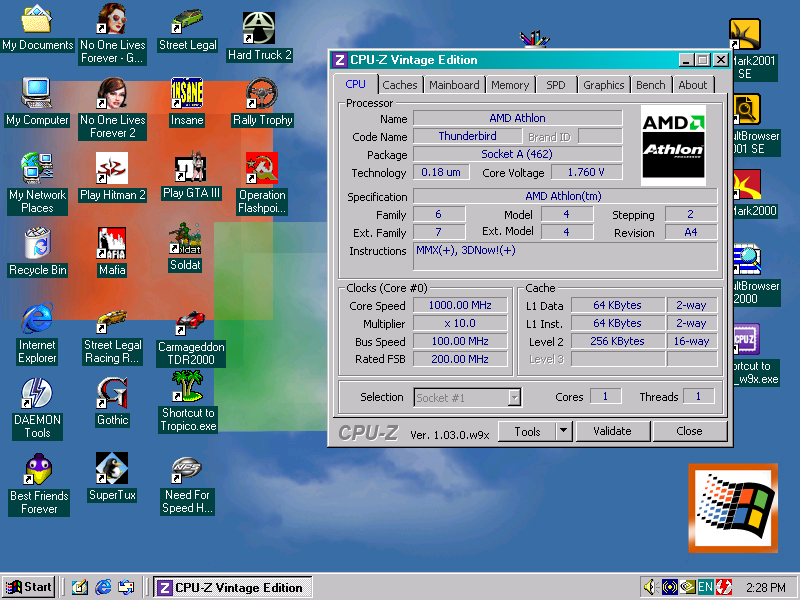Click the Close button in CPU-Z
Viewport: 800px width, 600px height.
pos(689,431)
